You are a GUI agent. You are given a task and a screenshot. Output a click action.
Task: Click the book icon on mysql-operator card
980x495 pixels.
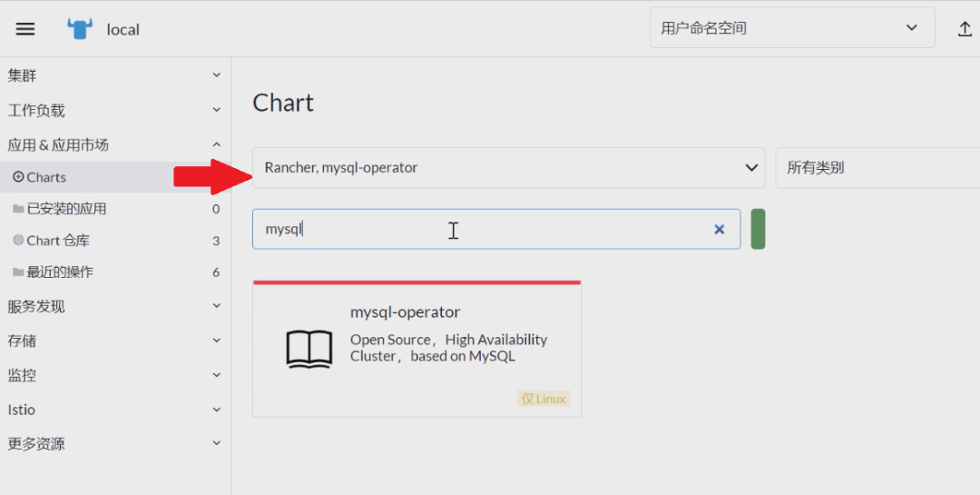[x=309, y=349]
